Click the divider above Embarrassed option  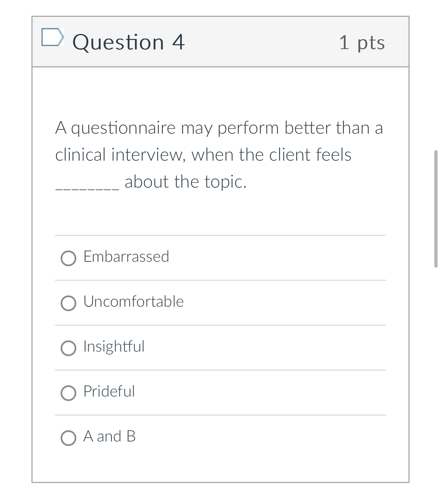point(220,235)
